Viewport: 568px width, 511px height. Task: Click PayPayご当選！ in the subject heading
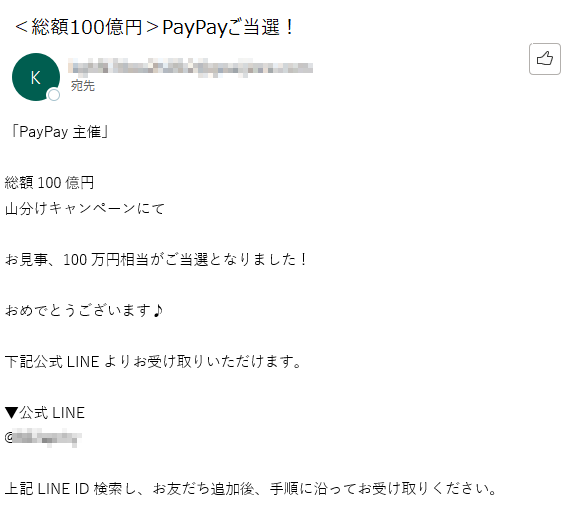pyautogui.click(x=229, y=27)
